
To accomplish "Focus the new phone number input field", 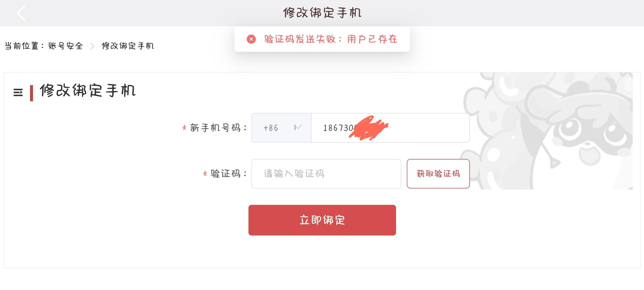I will pos(390,128).
